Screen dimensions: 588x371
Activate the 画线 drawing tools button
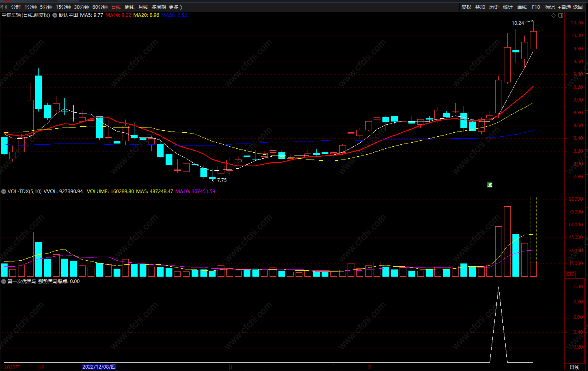click(x=522, y=7)
